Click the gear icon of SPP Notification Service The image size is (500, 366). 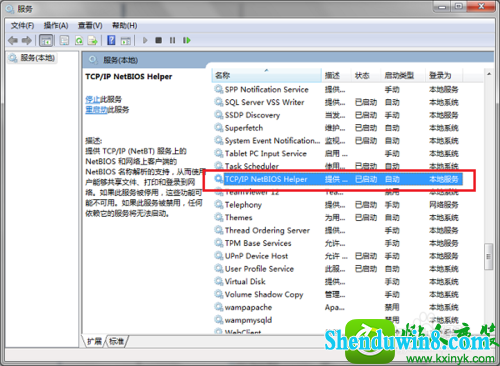(219, 89)
